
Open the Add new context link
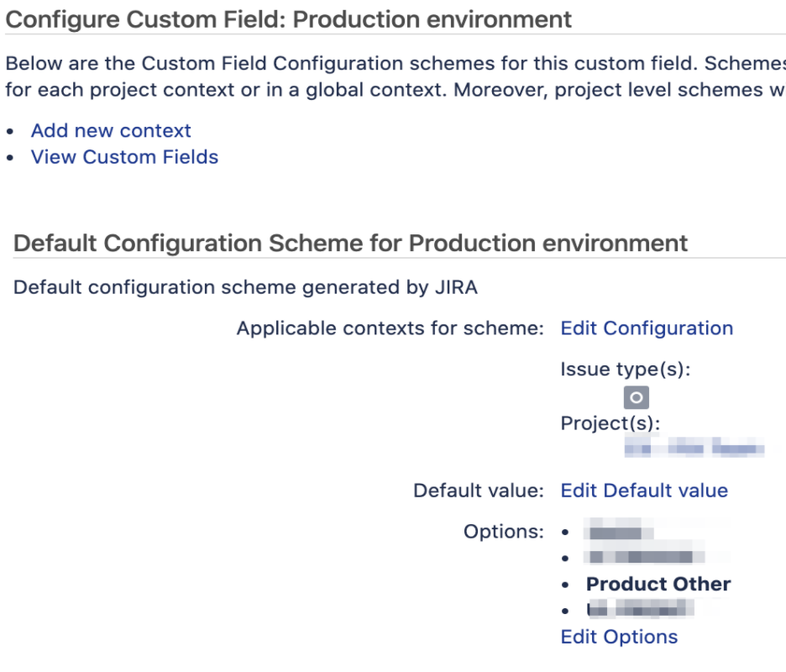[x=111, y=130]
